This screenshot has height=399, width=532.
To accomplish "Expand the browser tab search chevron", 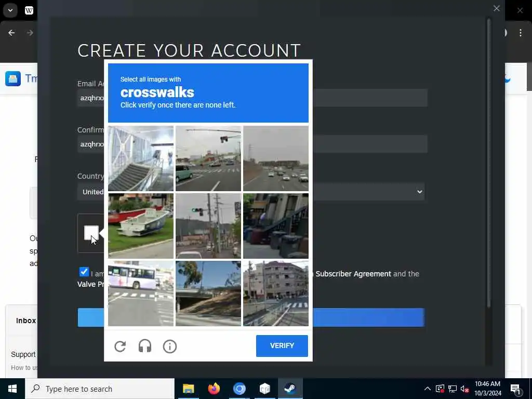I will (10, 10).
